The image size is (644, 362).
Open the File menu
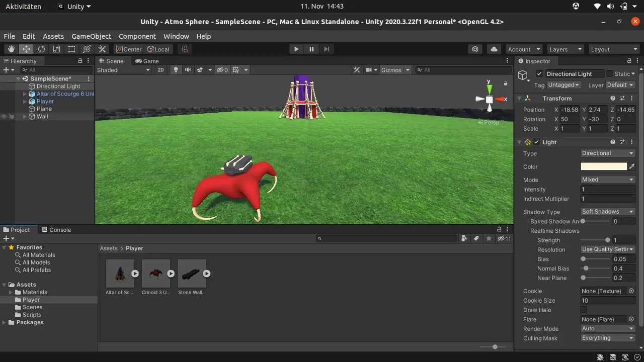[9, 36]
